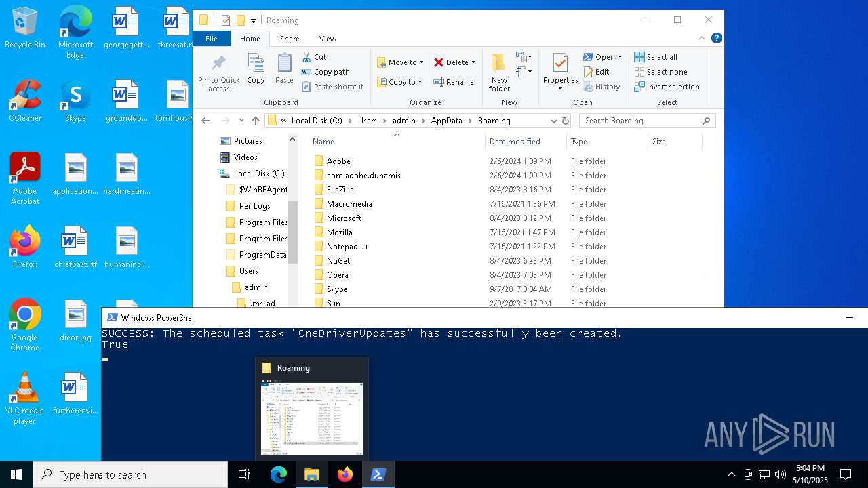Click Pin to Quick access icon
This screenshot has width=868, height=488.
coord(218,73)
